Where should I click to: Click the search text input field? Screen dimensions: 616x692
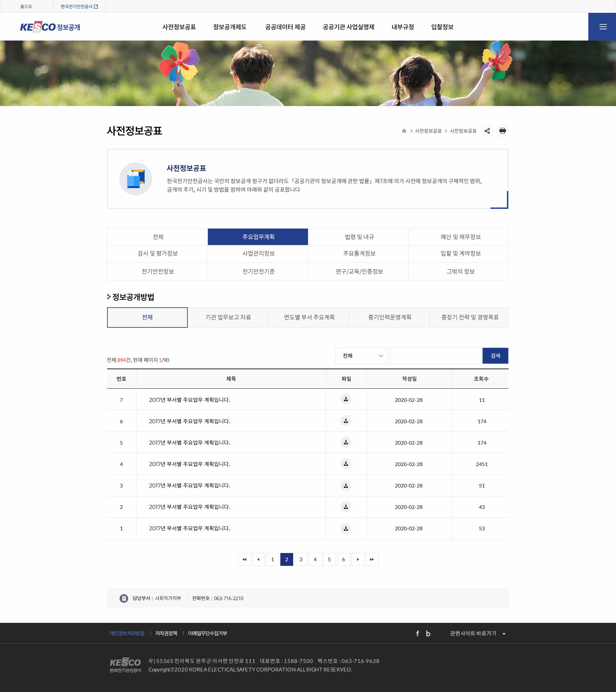click(x=436, y=356)
